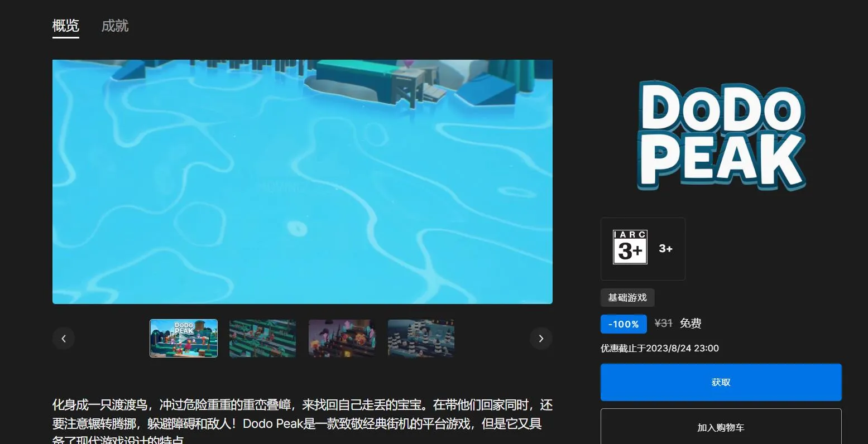868x444 pixels.
Task: Click the 优惠截止于2023/8/24 23:00 text
Action: [x=660, y=348]
